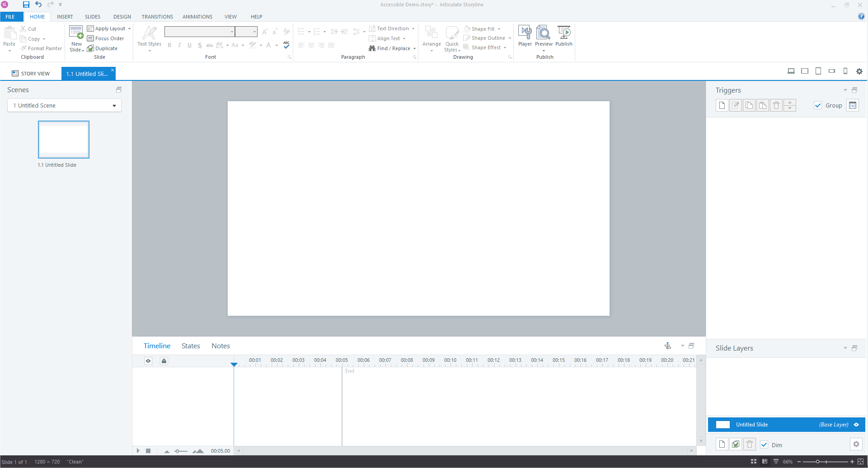This screenshot has width=868, height=468.
Task: Open Slide Layers panel options arrow
Action: [845, 348]
